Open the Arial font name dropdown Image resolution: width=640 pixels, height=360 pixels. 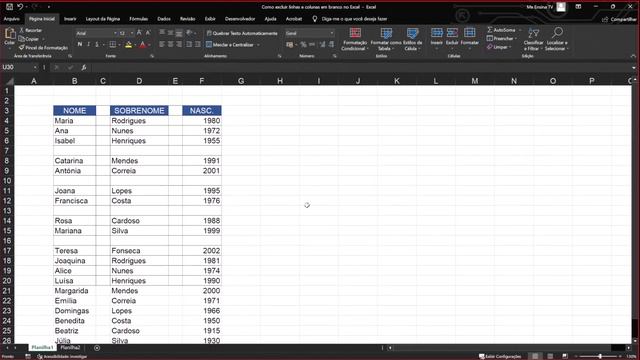click(x=116, y=33)
